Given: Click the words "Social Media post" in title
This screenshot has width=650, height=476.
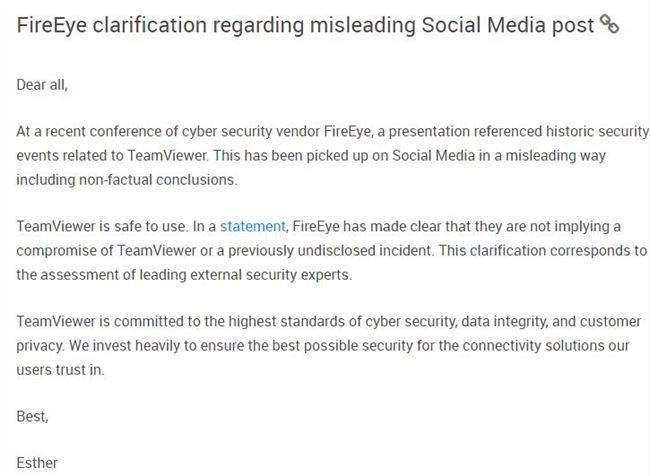Looking at the screenshot, I should tap(508, 25).
